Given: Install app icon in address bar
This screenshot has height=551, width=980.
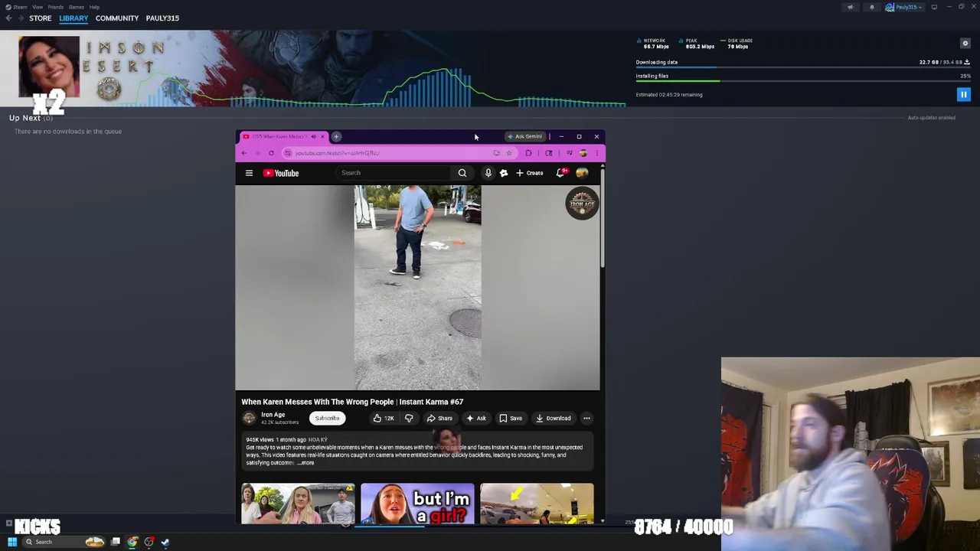Looking at the screenshot, I should 496,153.
